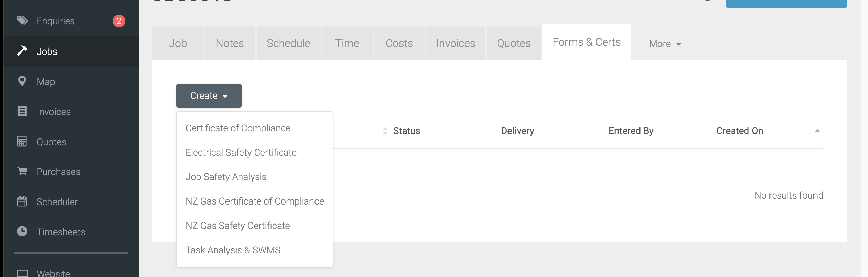
Task: Switch to the Schedule tab
Action: (x=288, y=43)
